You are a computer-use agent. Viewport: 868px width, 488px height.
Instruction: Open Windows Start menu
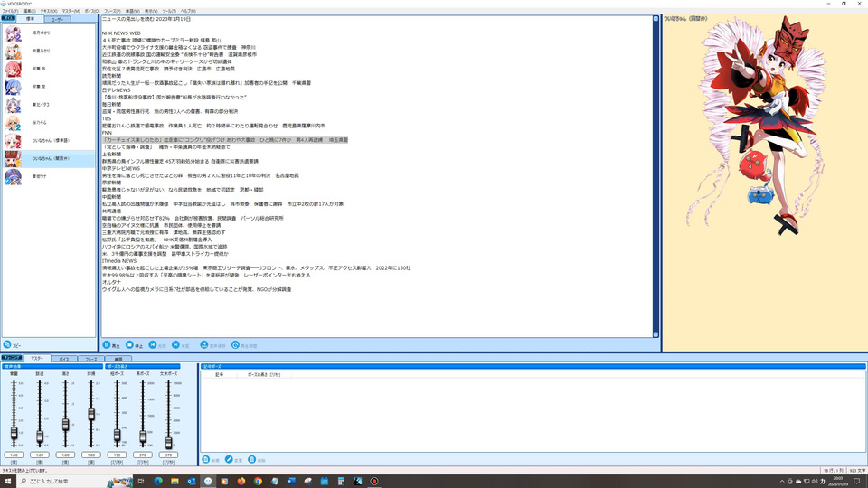[x=8, y=481]
